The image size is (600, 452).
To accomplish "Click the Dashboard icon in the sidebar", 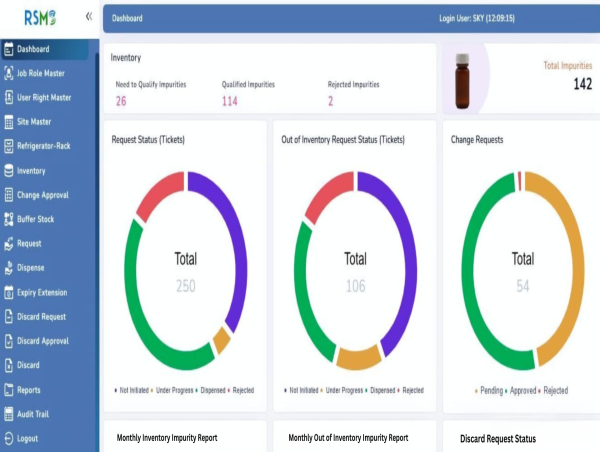I will [x=8, y=49].
